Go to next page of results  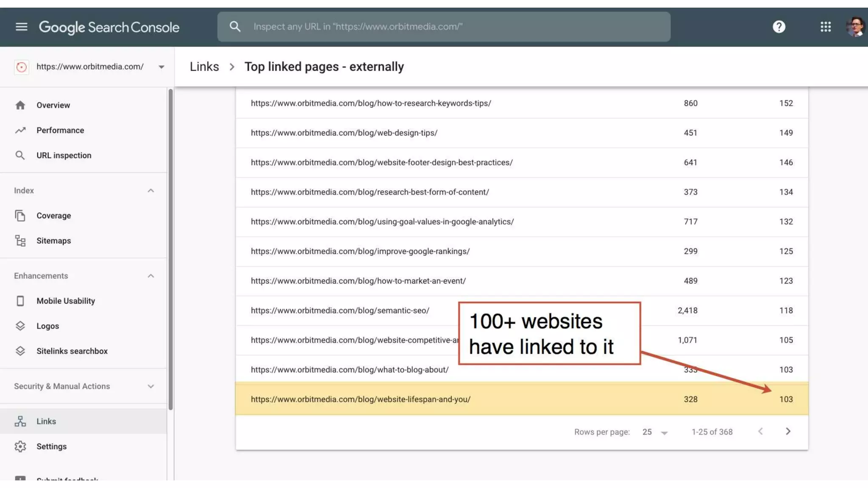pos(787,431)
